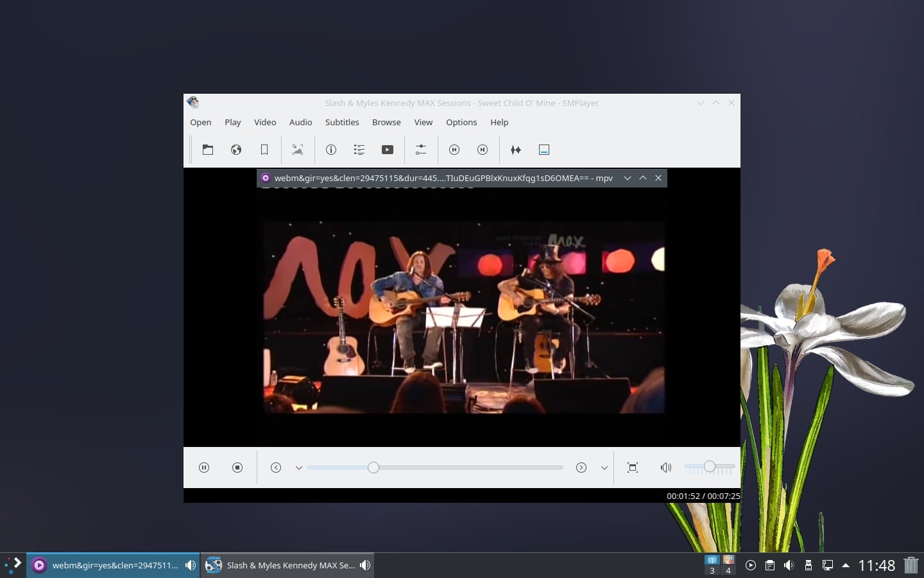Skip to the next chapter icon
The image size is (924, 578).
(482, 150)
